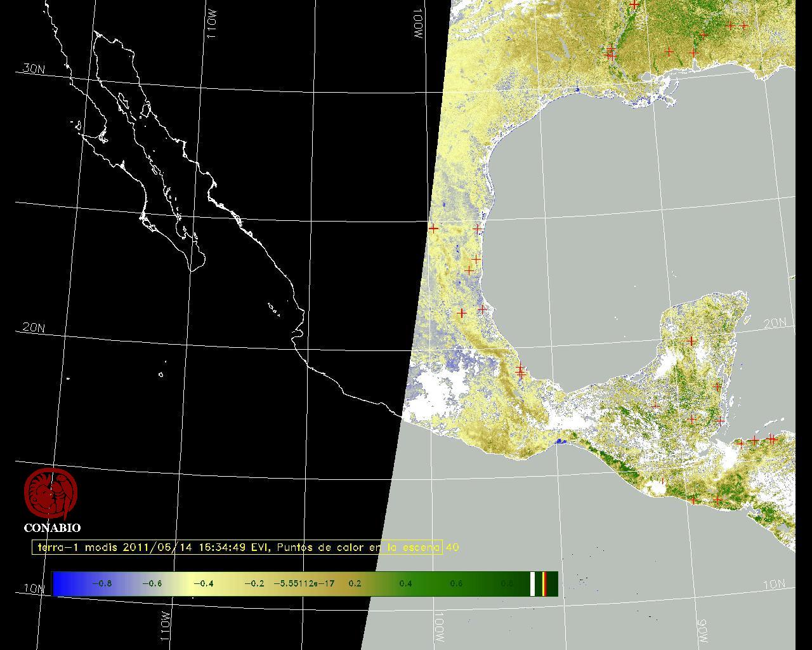Click the red hotspot cross at the image top edge
This screenshot has width=812, height=650.
coord(634,4)
